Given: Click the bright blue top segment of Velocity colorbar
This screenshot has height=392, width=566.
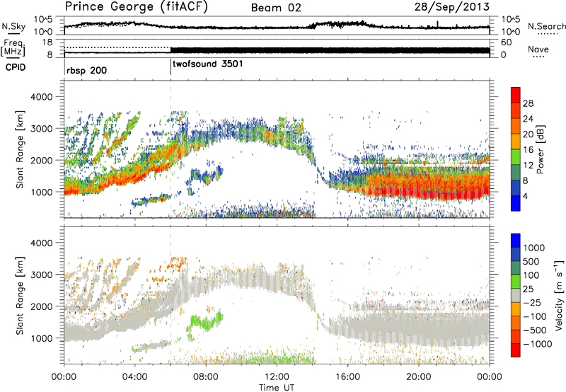Looking at the screenshot, I should 516,241.
